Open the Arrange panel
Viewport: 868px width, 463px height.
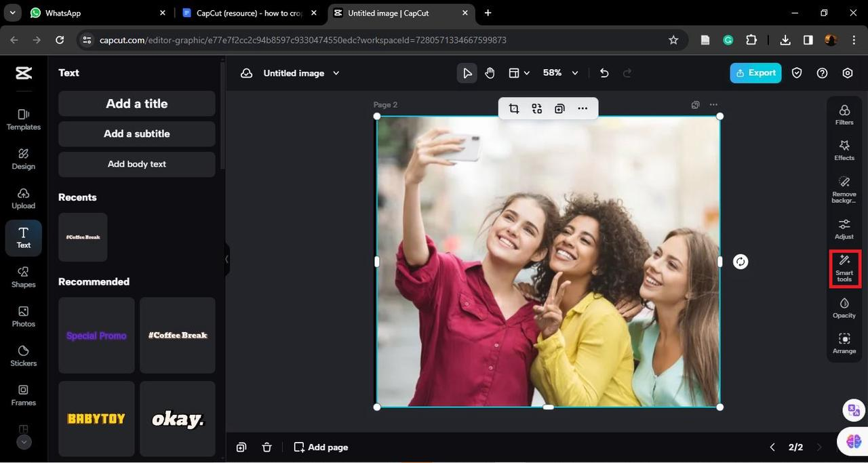(844, 344)
